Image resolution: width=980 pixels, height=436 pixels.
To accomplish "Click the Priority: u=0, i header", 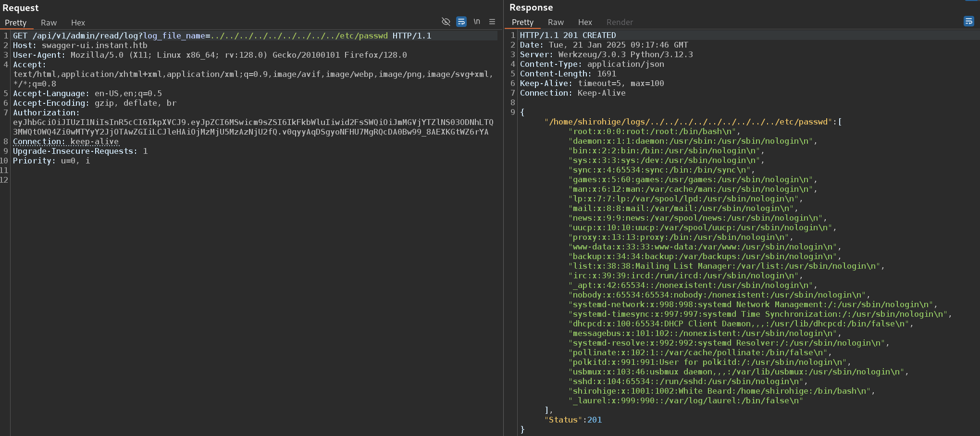I will (x=51, y=161).
